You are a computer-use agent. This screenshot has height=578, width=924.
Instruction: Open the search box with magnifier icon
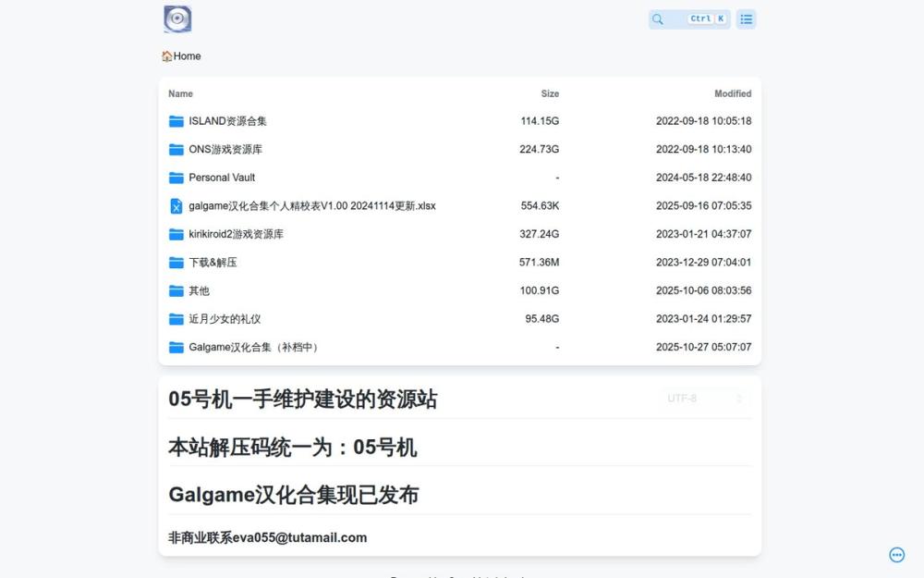point(689,18)
